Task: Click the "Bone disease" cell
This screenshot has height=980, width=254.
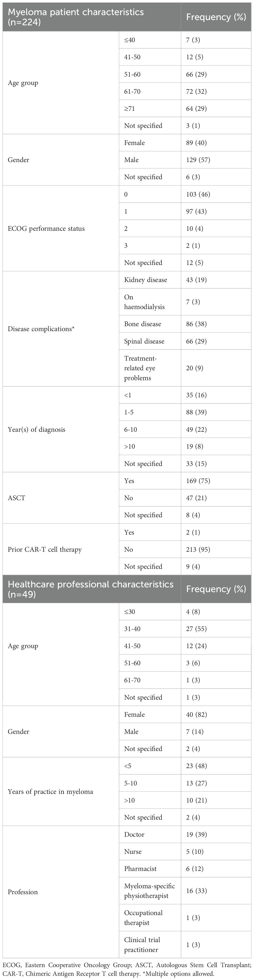Action: (x=142, y=324)
